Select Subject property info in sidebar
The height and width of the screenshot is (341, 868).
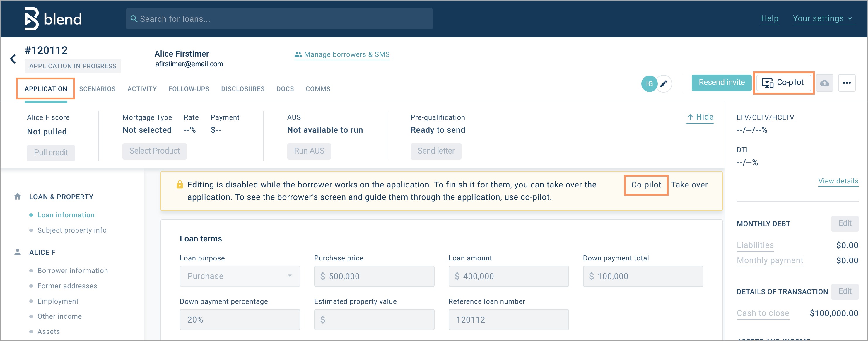point(72,230)
